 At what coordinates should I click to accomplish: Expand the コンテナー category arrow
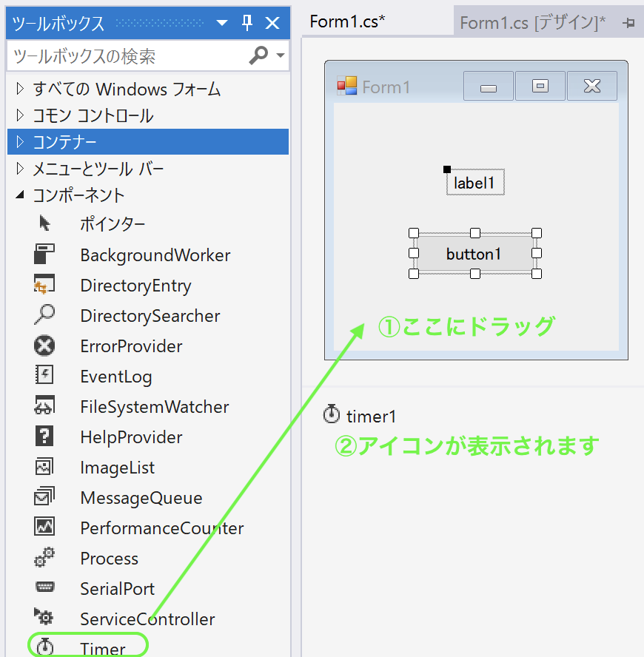point(19,141)
